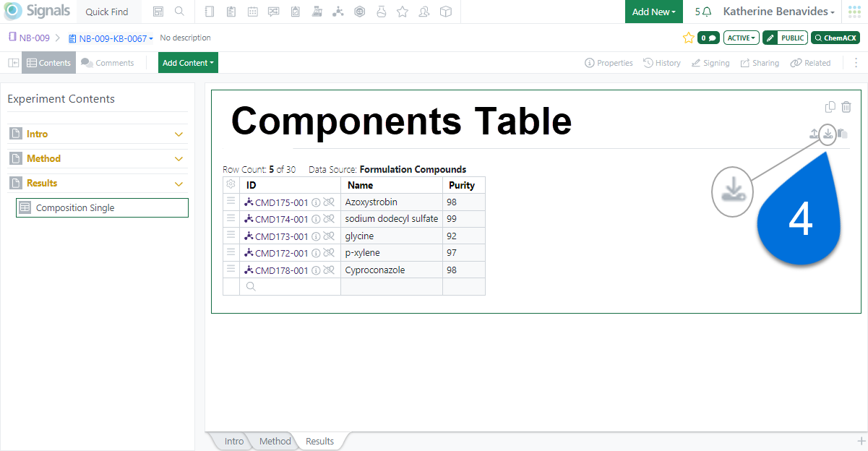Toggle the favorite star for this experiment

[688, 38]
